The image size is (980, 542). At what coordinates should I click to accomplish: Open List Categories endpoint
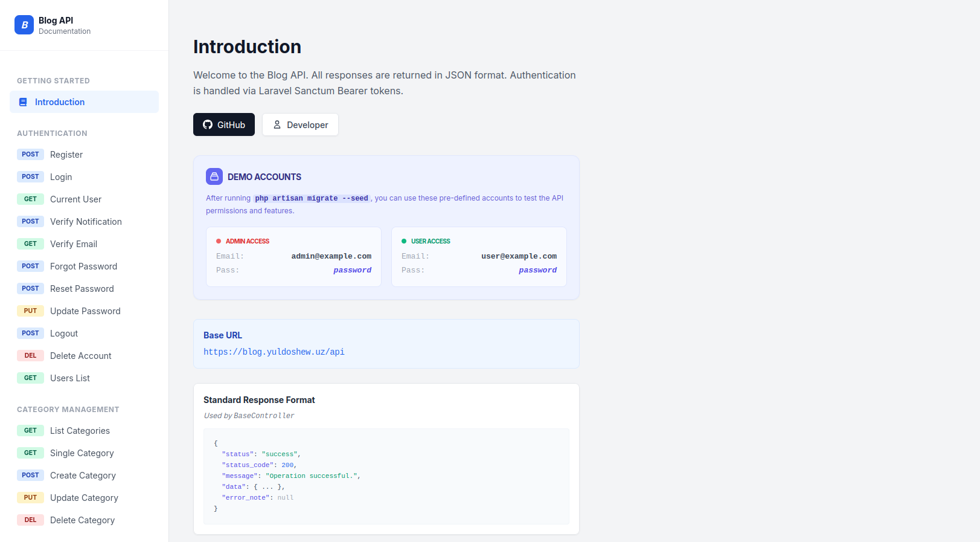(80, 431)
